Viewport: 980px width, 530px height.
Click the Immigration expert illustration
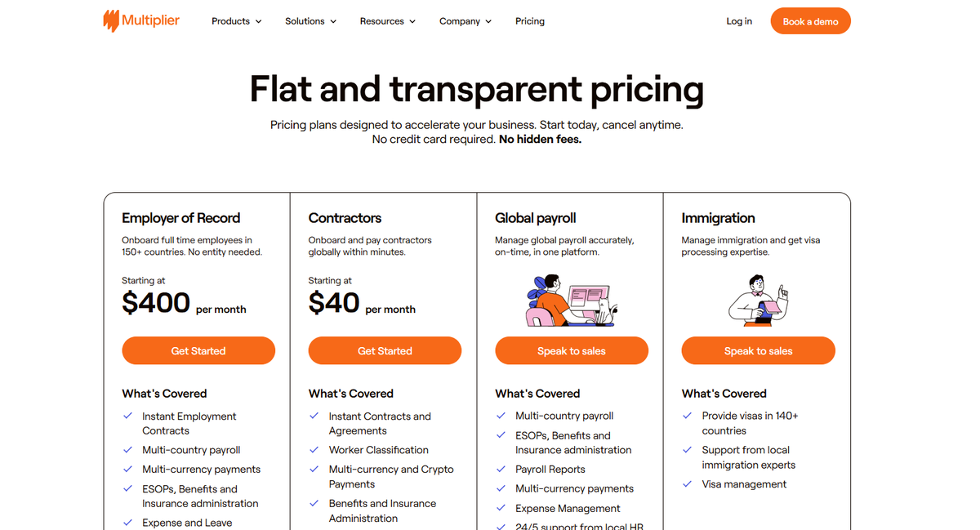(x=758, y=300)
